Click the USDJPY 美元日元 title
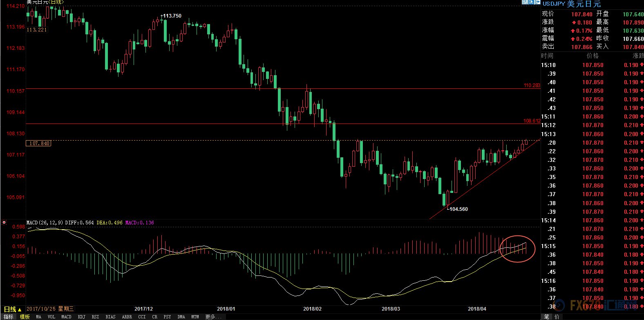This screenshot has width=644, height=320. (x=571, y=4)
